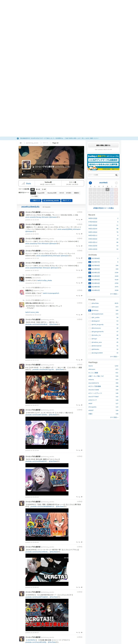Select 朝→夜 sort order

[x=38, y=190]
